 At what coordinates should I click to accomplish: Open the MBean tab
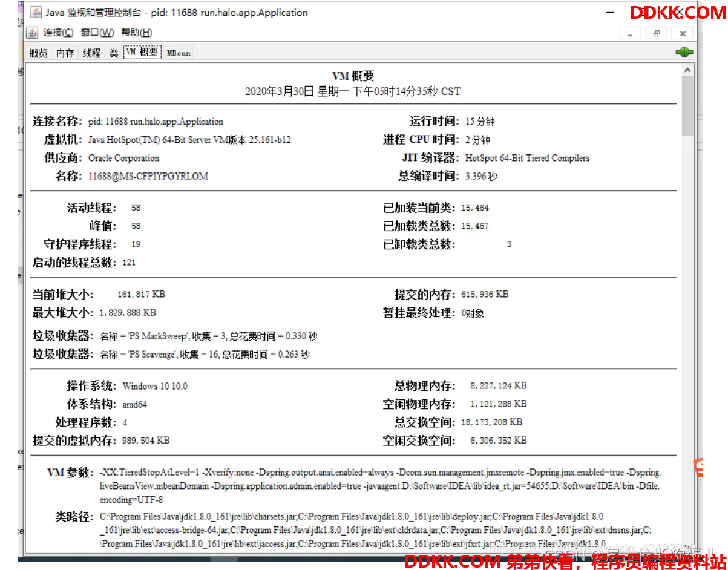179,53
